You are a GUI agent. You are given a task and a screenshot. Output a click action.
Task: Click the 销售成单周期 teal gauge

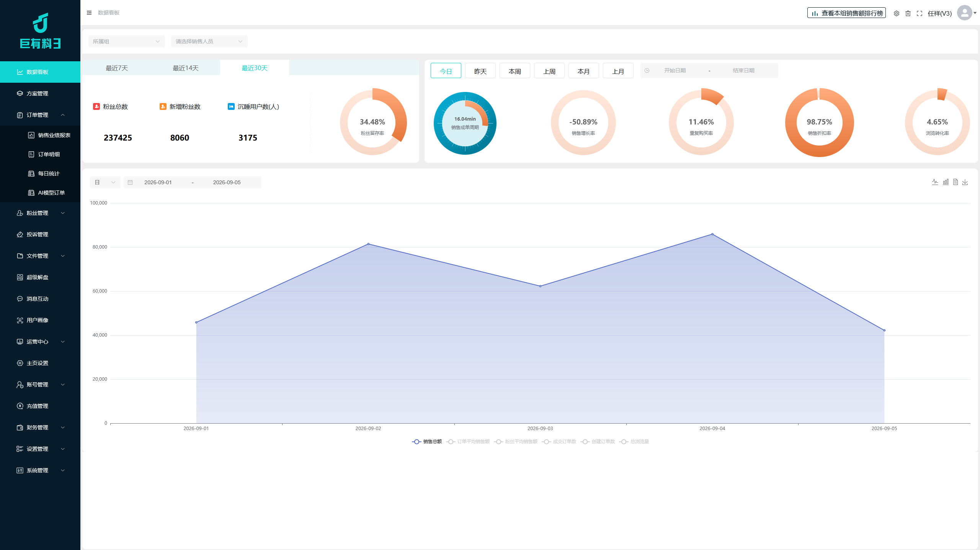click(x=465, y=123)
